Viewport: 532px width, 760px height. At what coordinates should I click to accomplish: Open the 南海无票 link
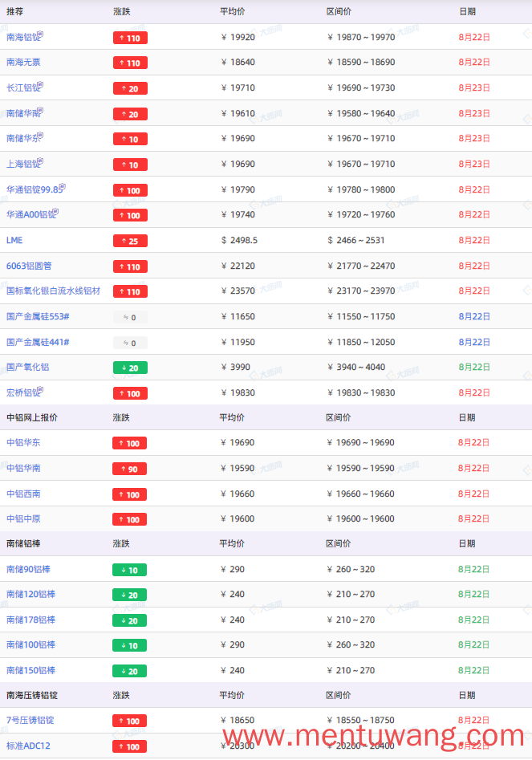coord(23,62)
